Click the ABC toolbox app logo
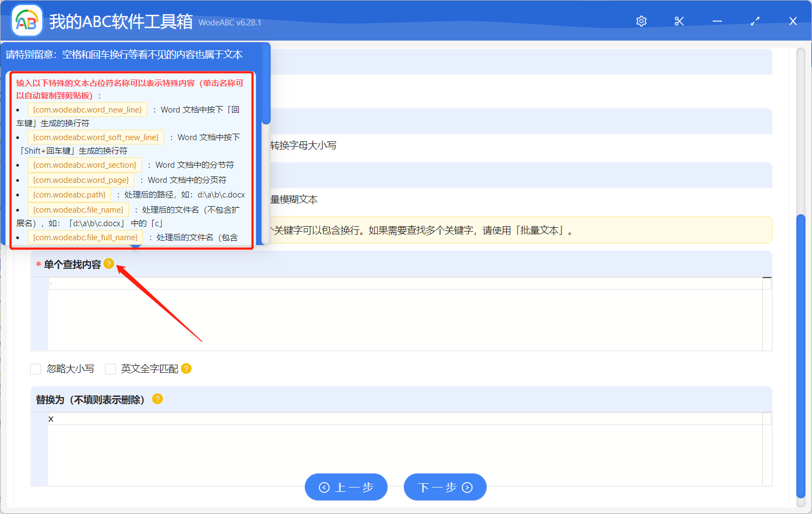This screenshot has width=812, height=514. pos(26,20)
